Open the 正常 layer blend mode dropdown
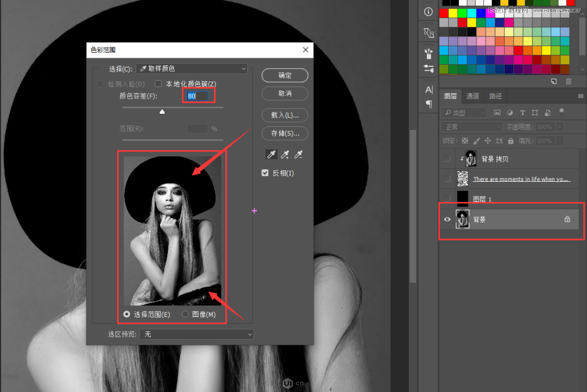The image size is (587, 392). (471, 126)
